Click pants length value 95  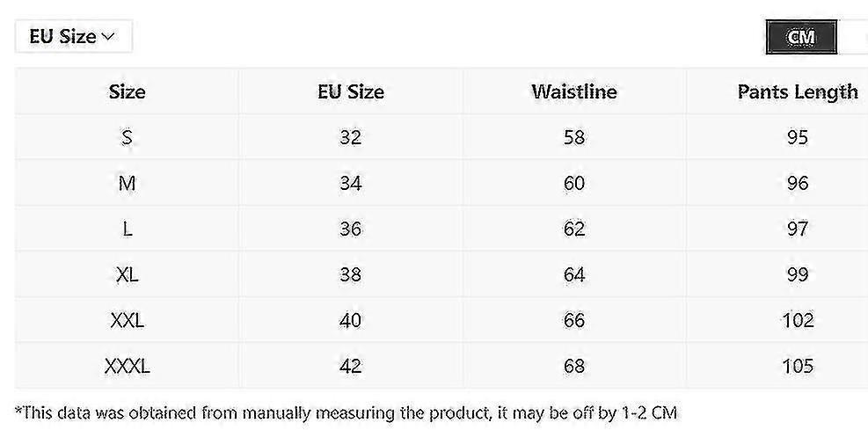[798, 138]
